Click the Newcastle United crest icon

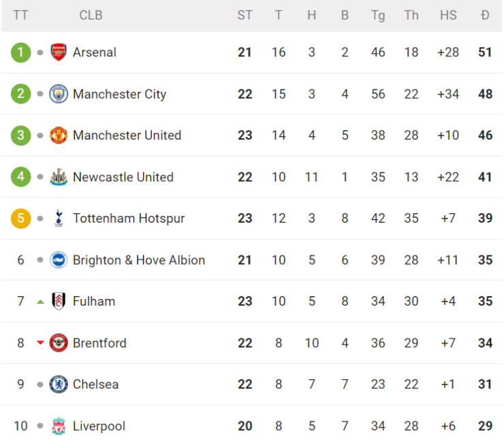coord(59,177)
